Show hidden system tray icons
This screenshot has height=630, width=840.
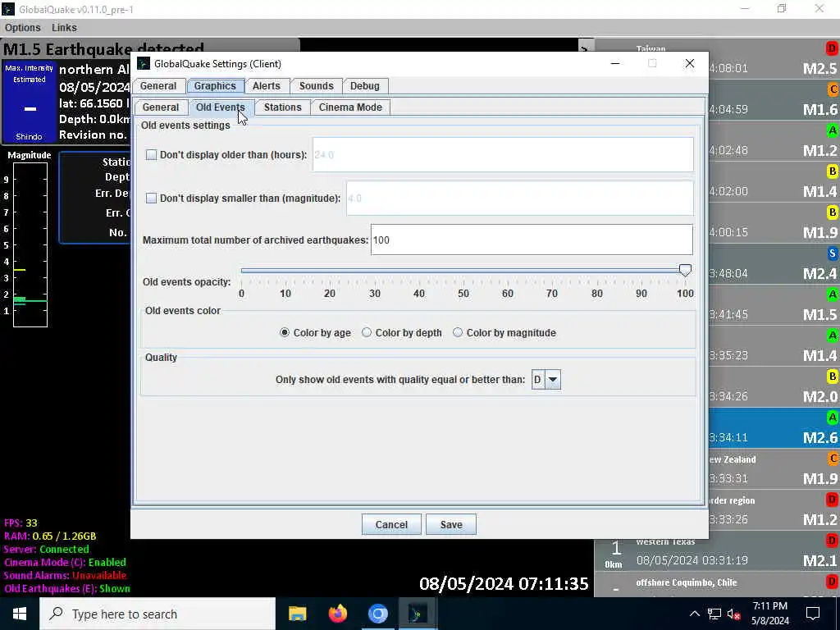point(694,614)
